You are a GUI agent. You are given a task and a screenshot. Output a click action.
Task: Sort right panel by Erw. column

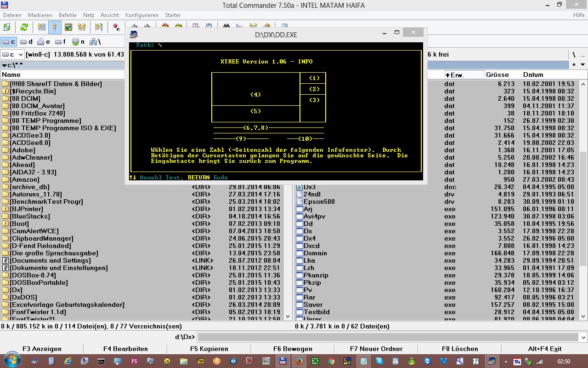pos(464,75)
